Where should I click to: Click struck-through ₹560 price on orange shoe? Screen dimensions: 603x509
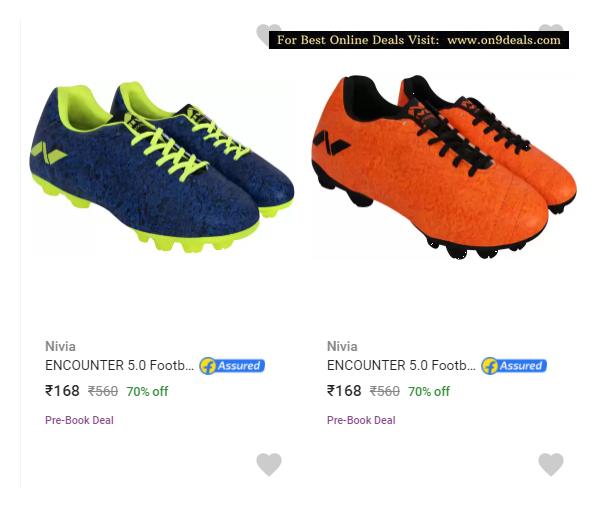point(385,392)
